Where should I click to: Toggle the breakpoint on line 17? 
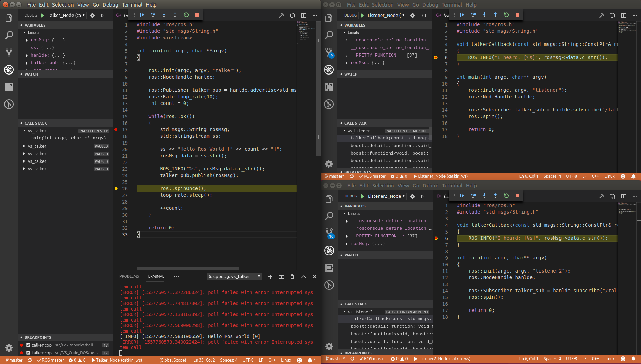point(116,130)
